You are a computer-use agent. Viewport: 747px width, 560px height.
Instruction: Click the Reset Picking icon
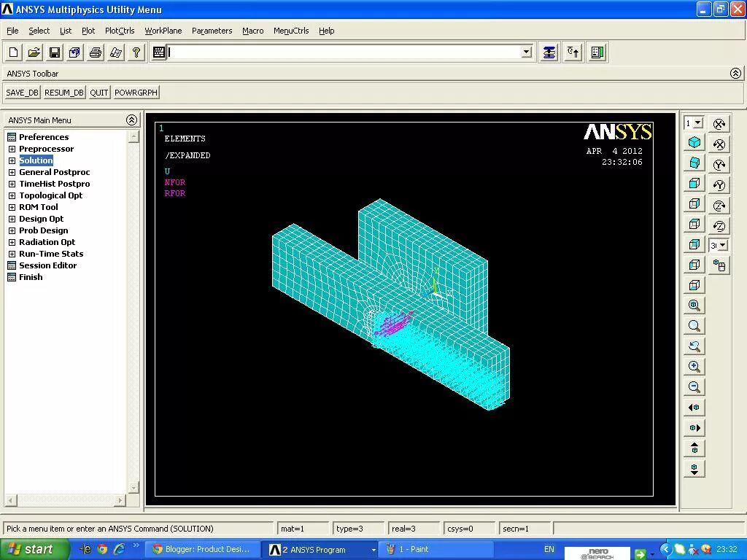[x=573, y=52]
